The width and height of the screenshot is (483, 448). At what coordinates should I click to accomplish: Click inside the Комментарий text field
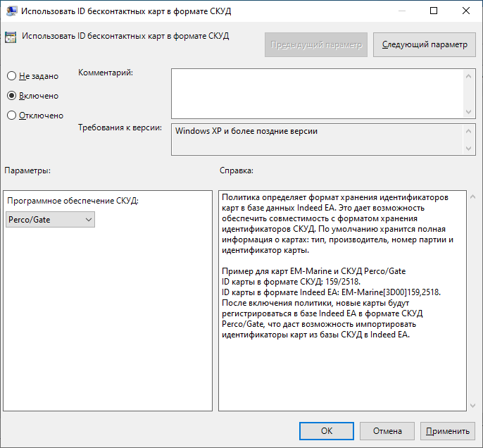(317, 93)
